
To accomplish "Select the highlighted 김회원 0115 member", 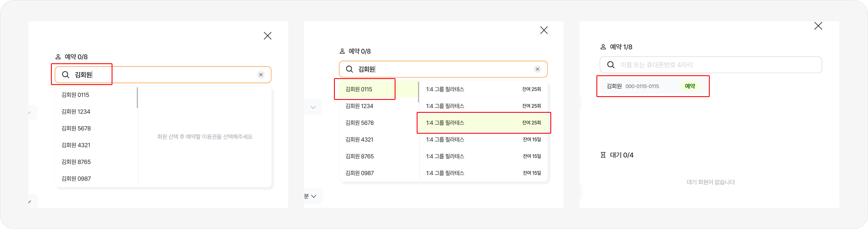I will point(359,89).
